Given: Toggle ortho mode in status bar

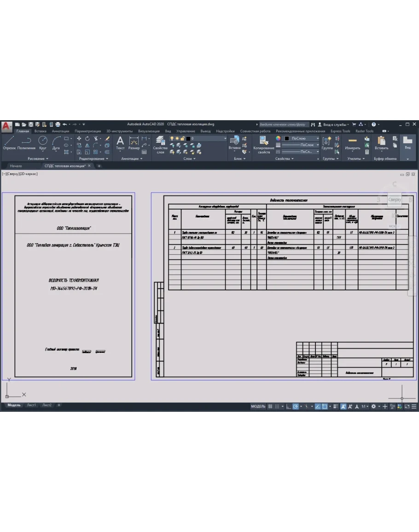Looking at the screenshot, I should (288, 407).
